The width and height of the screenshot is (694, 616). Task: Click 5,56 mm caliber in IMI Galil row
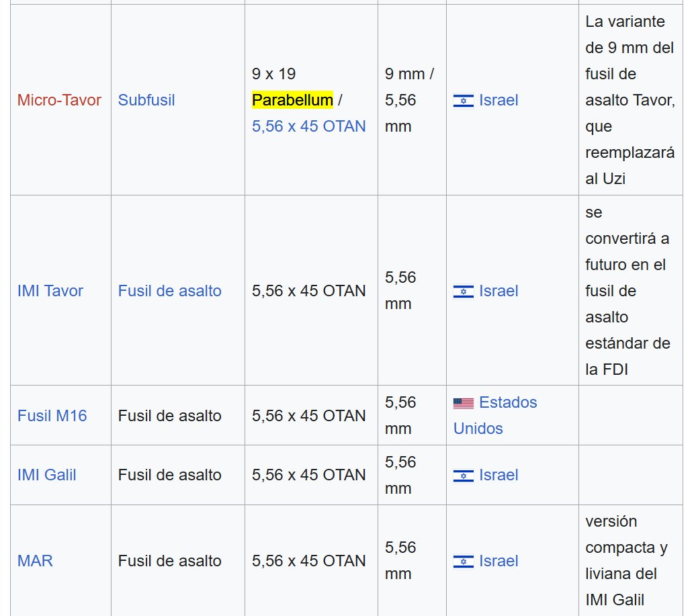tap(400, 476)
